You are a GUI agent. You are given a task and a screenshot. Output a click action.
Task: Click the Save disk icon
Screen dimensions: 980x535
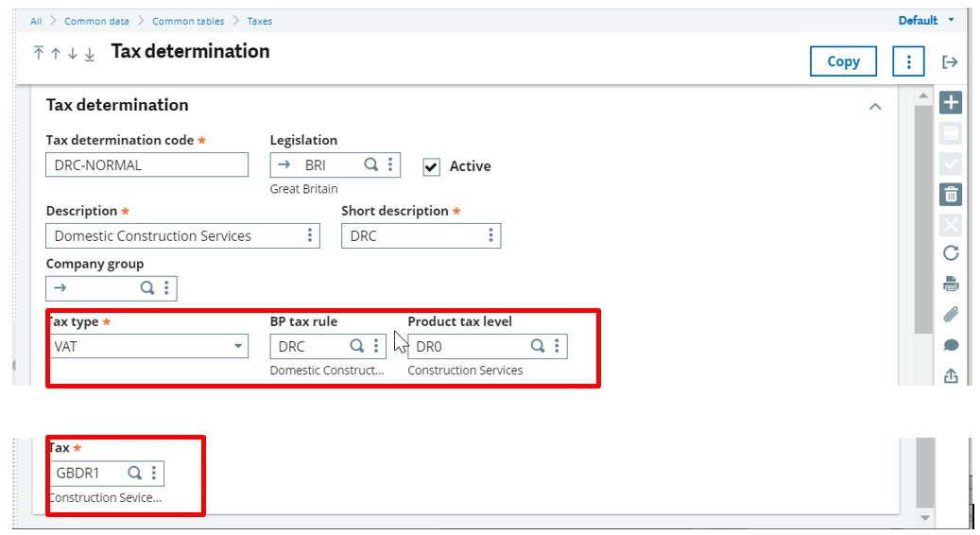click(x=951, y=132)
